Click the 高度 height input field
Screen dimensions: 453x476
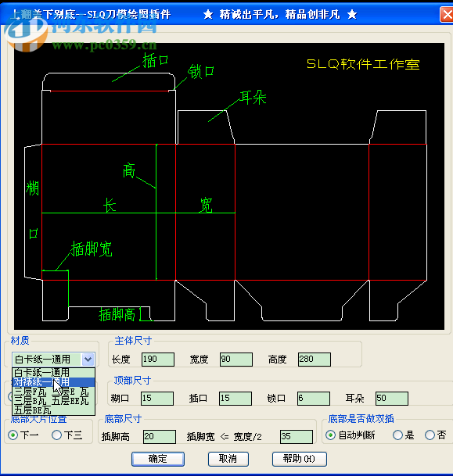(315, 360)
